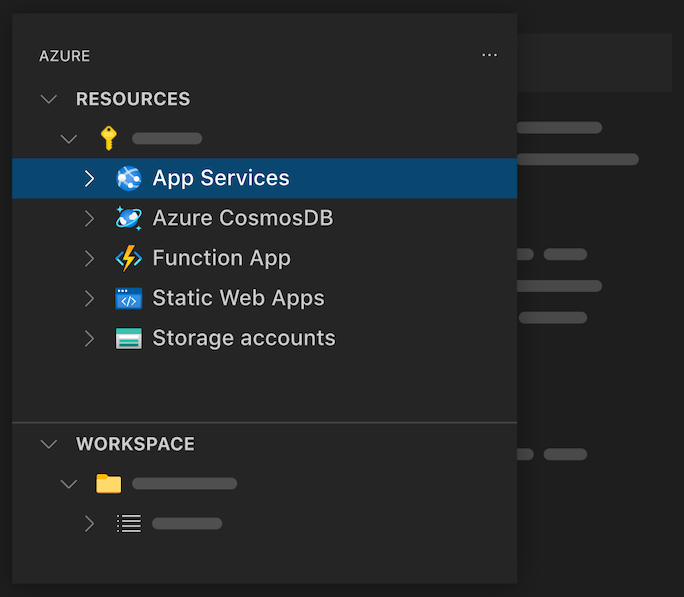Select the Azure CosmosDB label
The image size is (684, 597).
point(243,218)
